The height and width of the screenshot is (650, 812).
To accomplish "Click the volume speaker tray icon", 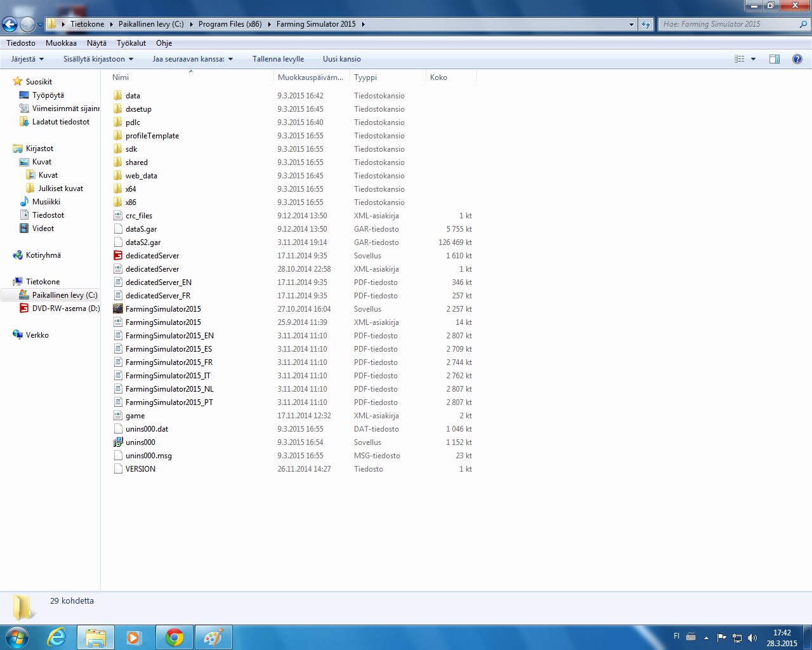I will pos(752,638).
